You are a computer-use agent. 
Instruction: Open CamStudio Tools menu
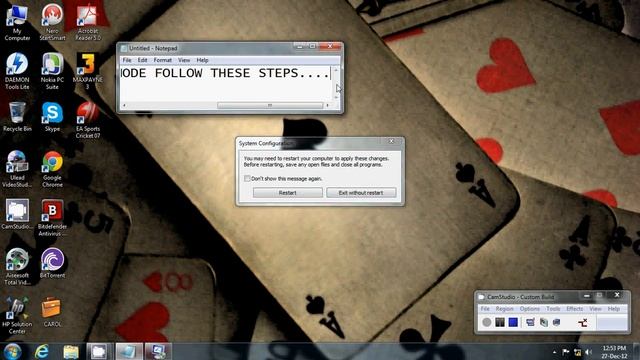tap(553, 309)
